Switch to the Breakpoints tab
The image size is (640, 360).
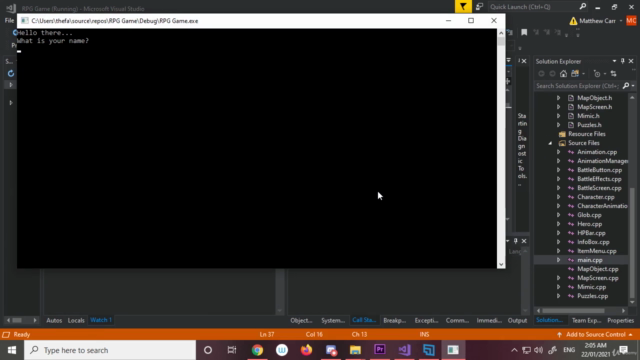click(x=394, y=320)
